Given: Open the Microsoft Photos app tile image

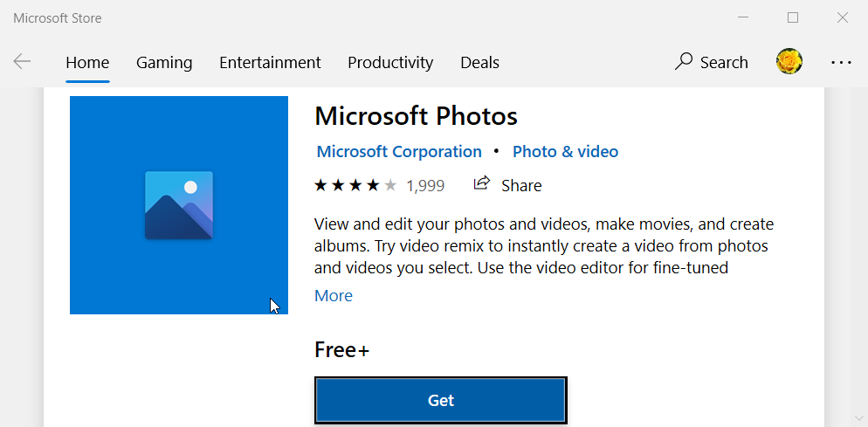Looking at the screenshot, I should (179, 205).
